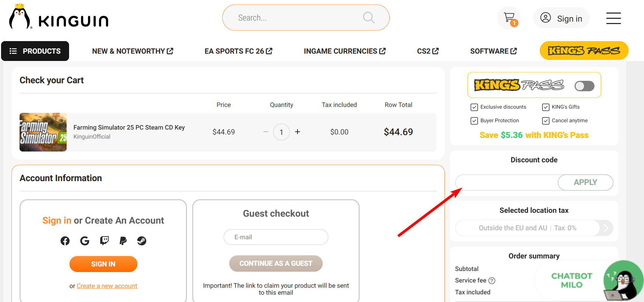Open the hamburger menu
The image size is (644, 302).
tap(613, 18)
